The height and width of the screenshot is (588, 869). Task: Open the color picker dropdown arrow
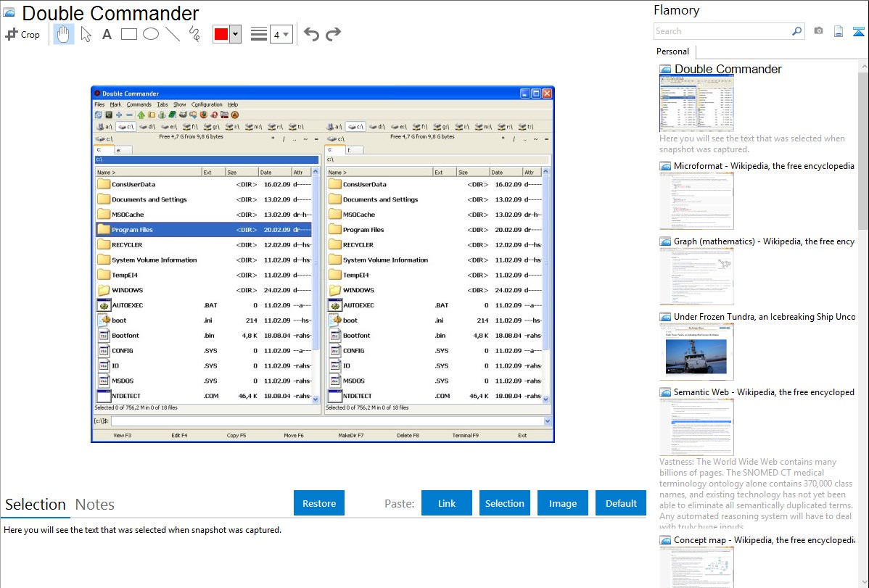235,34
